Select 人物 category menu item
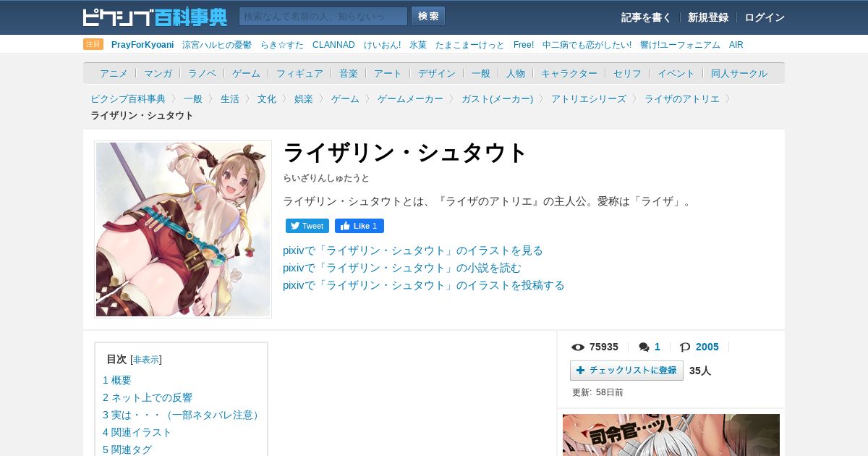This screenshot has width=868, height=456. point(516,73)
